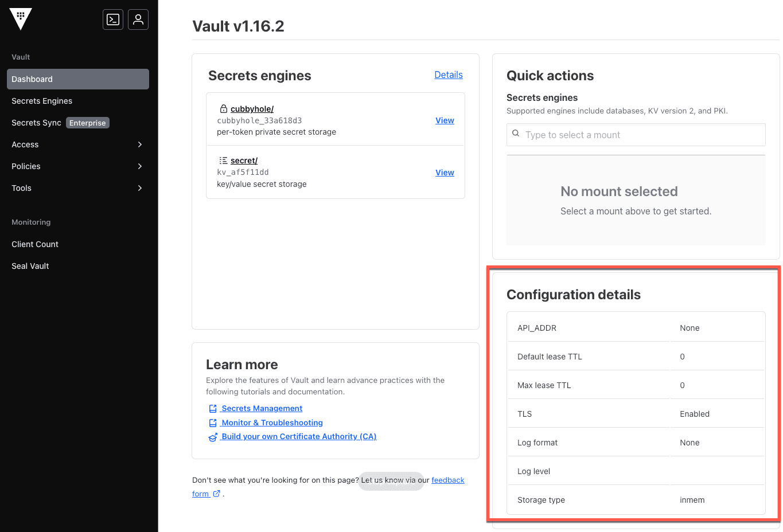Screen dimensions: 783x532
Task: Click View link for secret/ engine
Action: point(445,173)
